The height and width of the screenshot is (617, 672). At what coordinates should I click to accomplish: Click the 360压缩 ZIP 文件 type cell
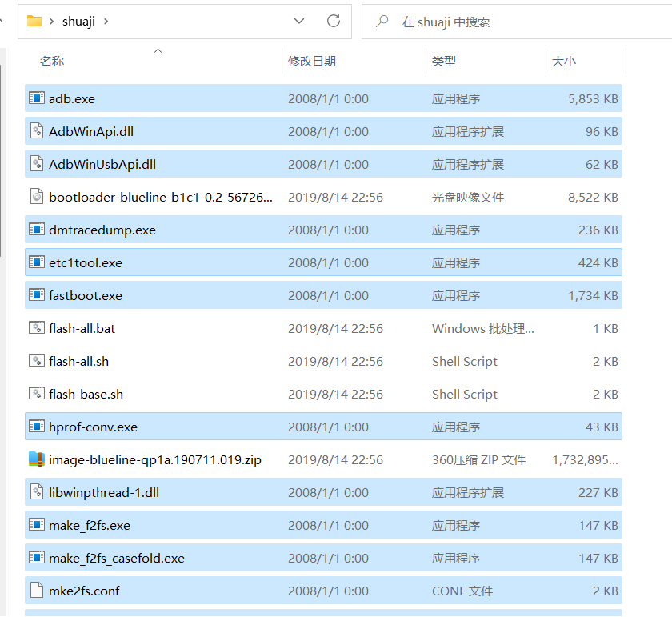tap(478, 460)
